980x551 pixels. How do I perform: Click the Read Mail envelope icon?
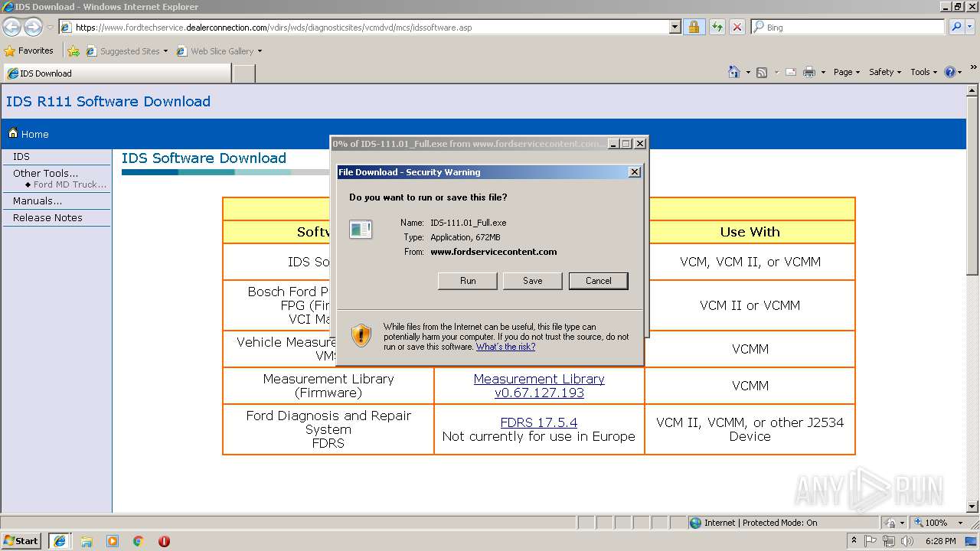pos(790,72)
